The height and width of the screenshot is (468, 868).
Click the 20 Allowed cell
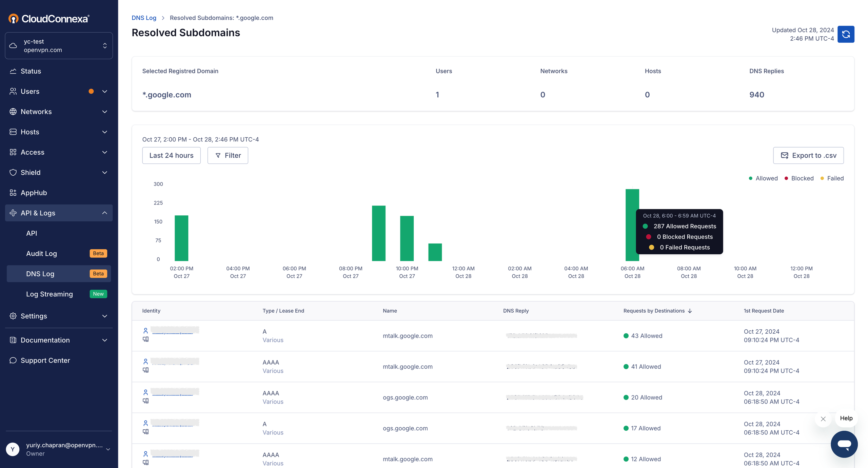tap(643, 397)
